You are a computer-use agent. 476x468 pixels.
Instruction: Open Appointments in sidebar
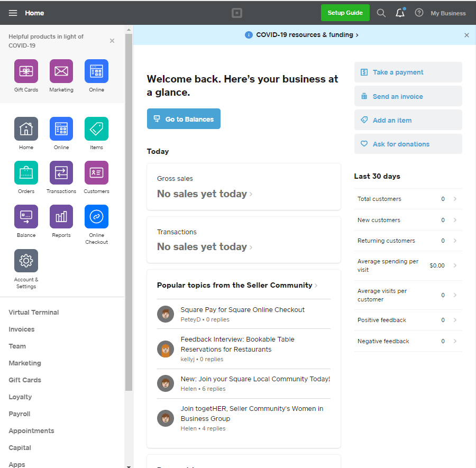(x=31, y=431)
